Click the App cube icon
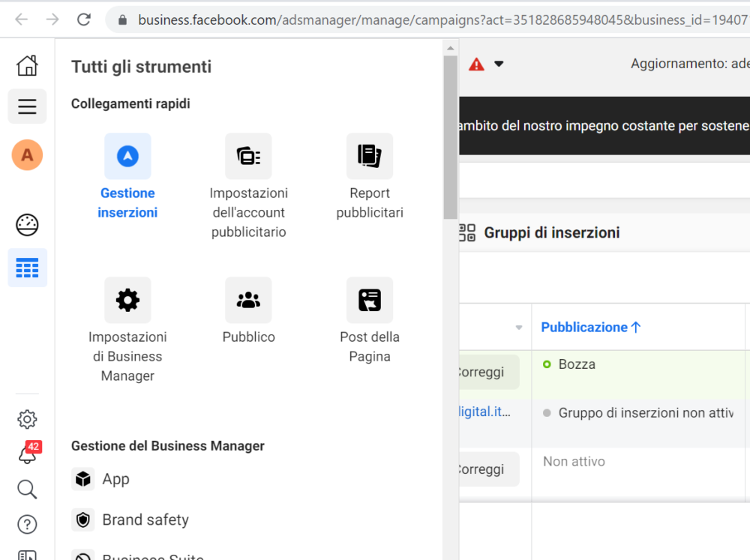750x560 pixels. point(83,479)
